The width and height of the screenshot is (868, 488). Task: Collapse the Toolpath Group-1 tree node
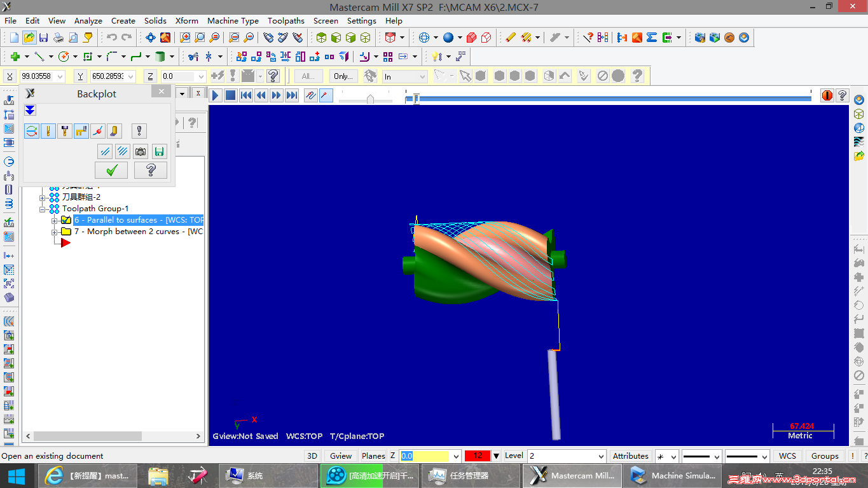[x=43, y=209]
